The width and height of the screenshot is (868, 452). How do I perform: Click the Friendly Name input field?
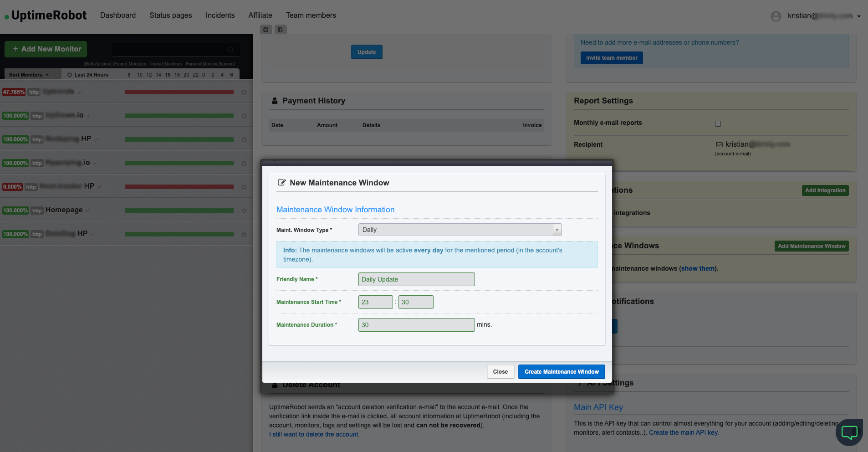click(416, 279)
